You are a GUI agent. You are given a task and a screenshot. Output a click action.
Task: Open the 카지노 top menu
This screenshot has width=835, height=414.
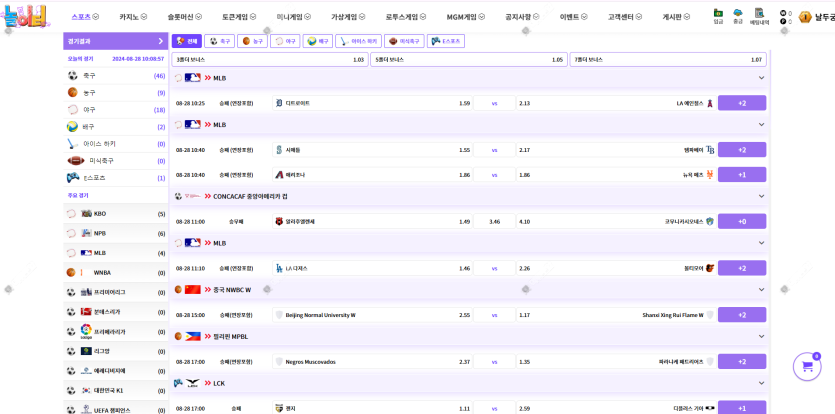[x=133, y=17]
